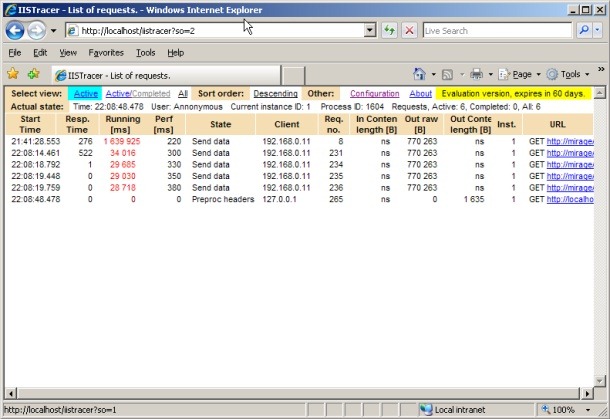Open search provider options dropdown

pyautogui.click(x=598, y=30)
